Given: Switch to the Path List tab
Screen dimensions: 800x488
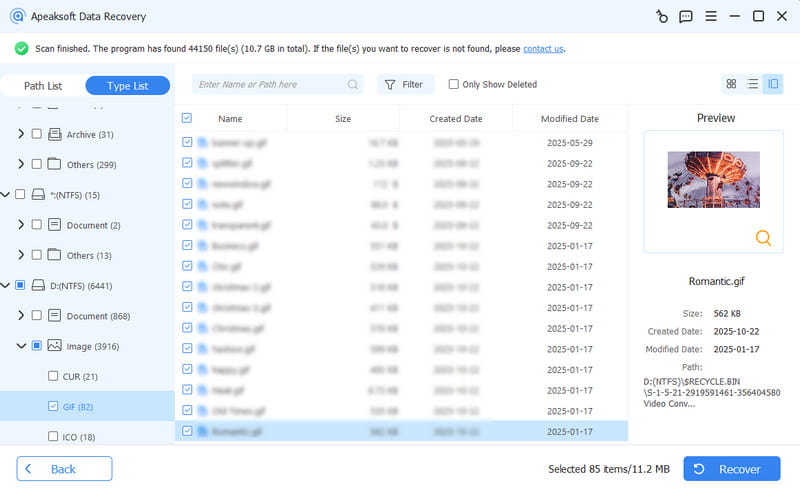Looking at the screenshot, I should 42,86.
